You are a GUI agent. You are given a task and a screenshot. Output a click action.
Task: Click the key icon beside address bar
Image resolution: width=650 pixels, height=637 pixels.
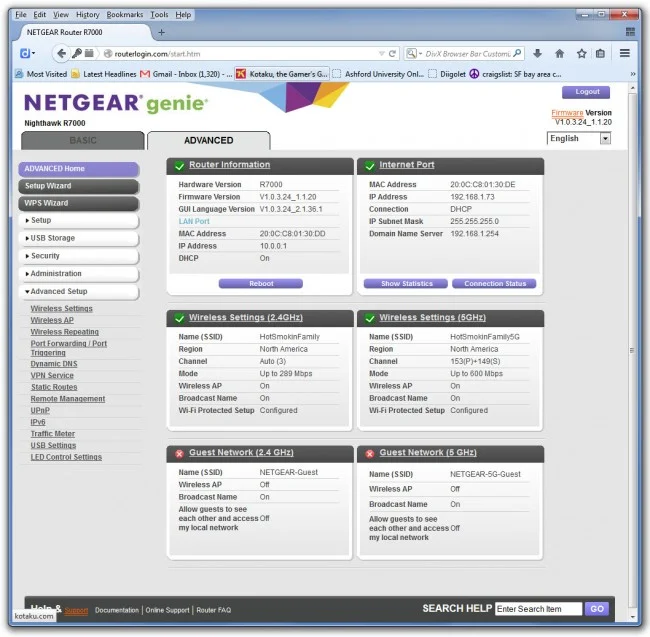pyautogui.click(x=77, y=53)
